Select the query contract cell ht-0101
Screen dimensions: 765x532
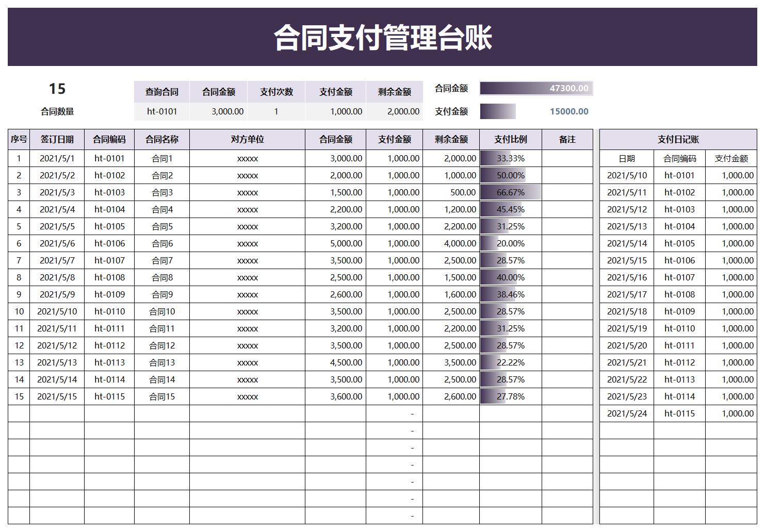tap(162, 111)
